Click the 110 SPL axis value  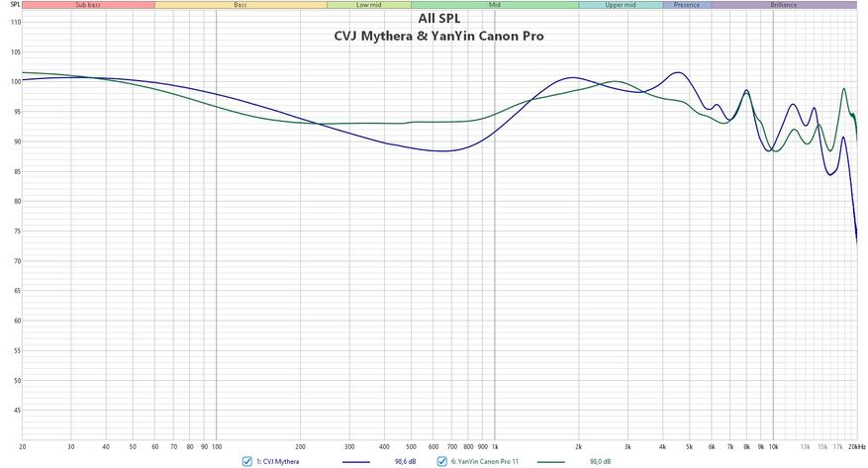(x=16, y=23)
